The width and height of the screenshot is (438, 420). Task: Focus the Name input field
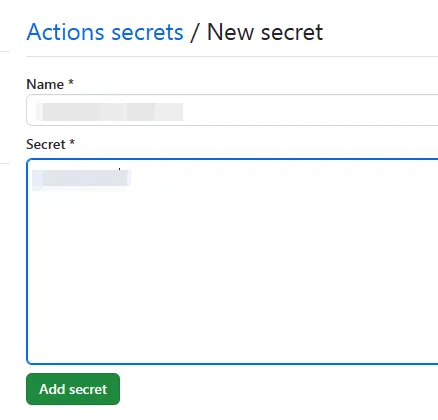click(x=232, y=110)
